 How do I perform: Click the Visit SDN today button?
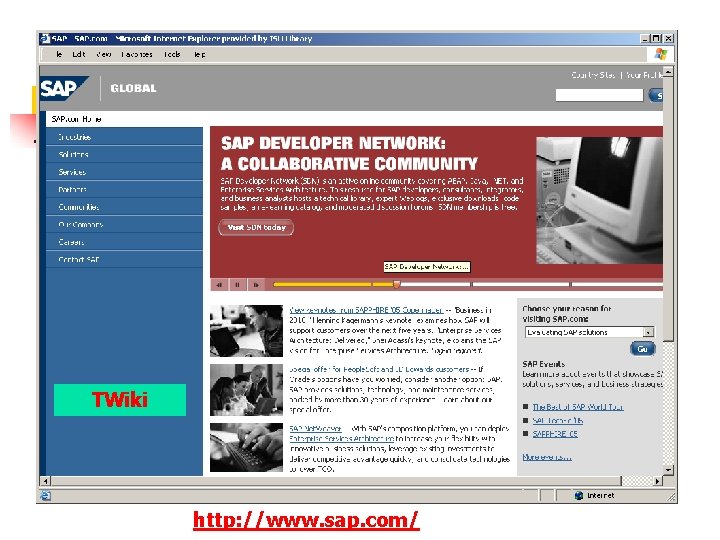(256, 227)
